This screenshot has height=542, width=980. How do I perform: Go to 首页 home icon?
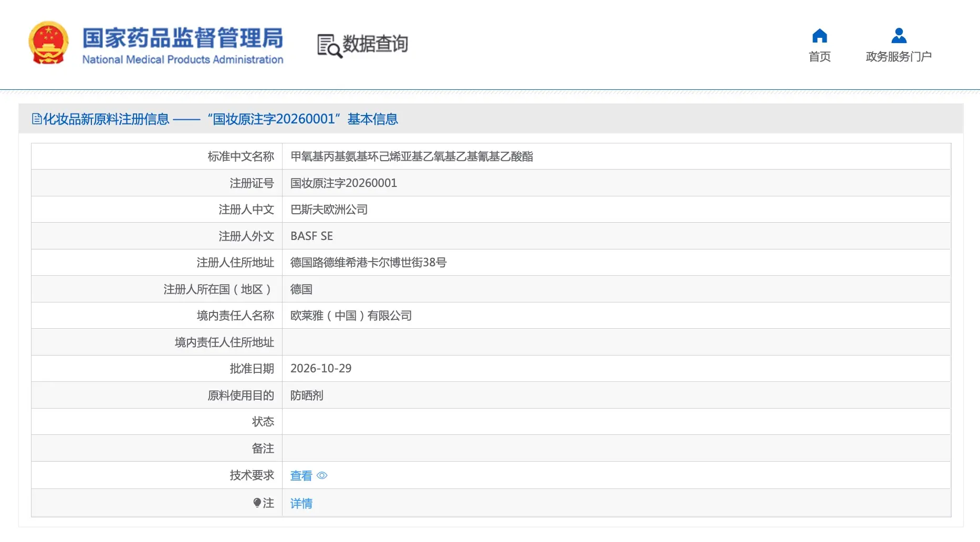click(x=819, y=36)
